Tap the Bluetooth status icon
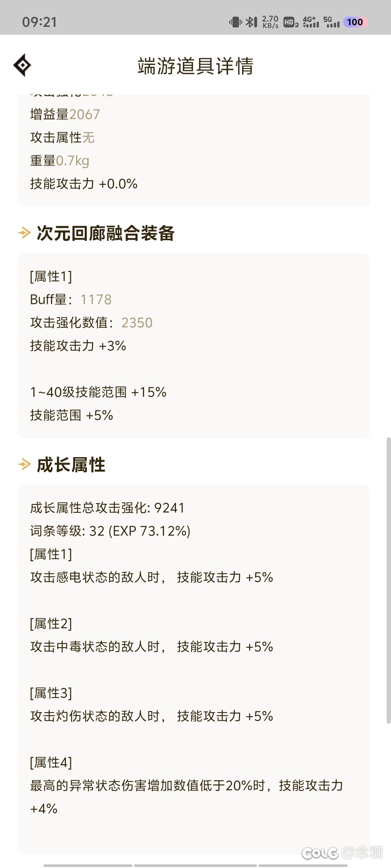391x868 pixels. (x=252, y=22)
